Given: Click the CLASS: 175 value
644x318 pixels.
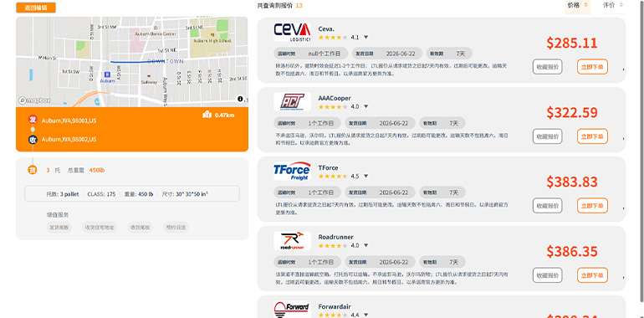Looking at the screenshot, I should tap(101, 194).
